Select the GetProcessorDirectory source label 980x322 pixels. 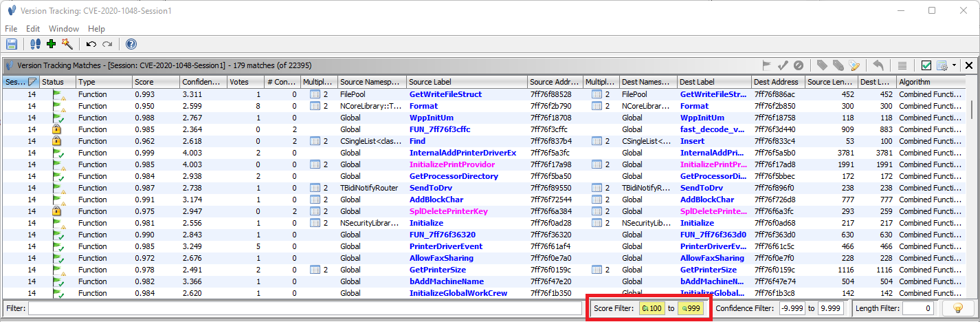coord(454,176)
